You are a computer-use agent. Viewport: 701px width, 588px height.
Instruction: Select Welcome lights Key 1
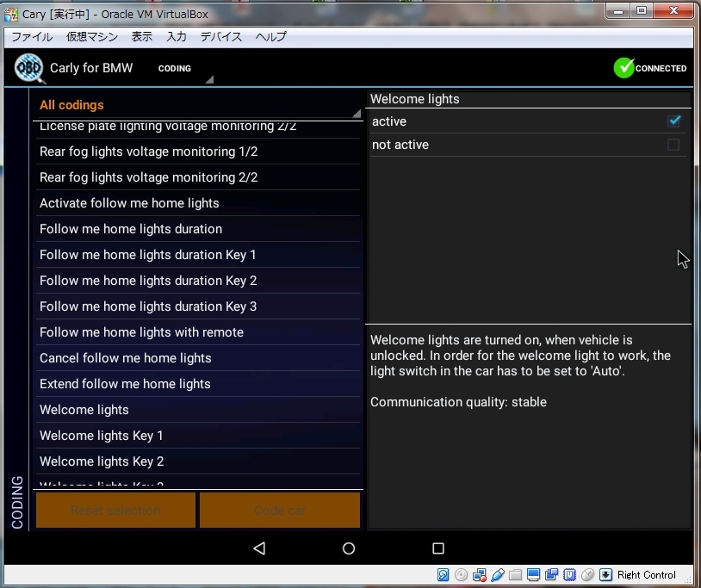pyautogui.click(x=197, y=436)
